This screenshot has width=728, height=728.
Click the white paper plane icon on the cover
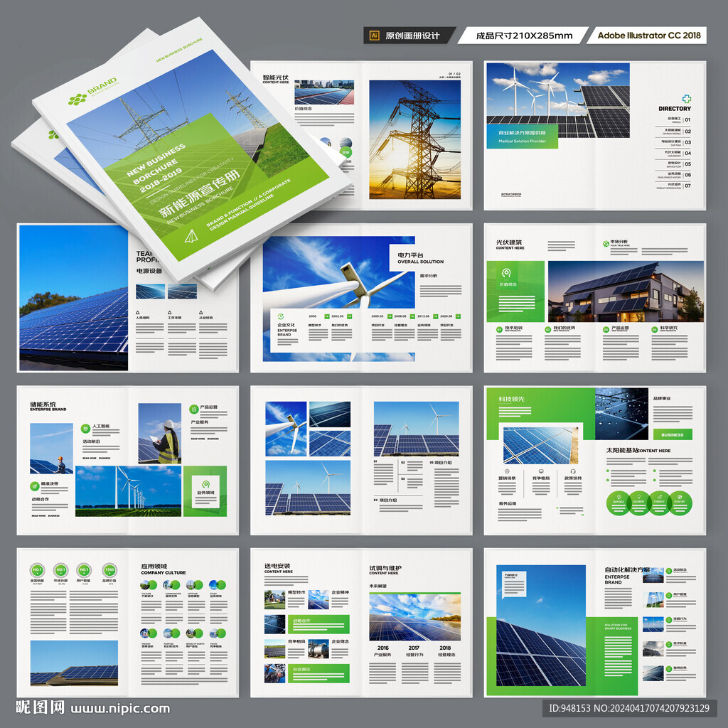coord(191,236)
